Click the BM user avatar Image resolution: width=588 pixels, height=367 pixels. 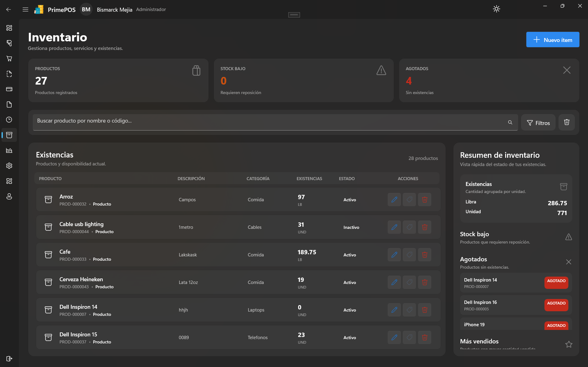pyautogui.click(x=86, y=9)
